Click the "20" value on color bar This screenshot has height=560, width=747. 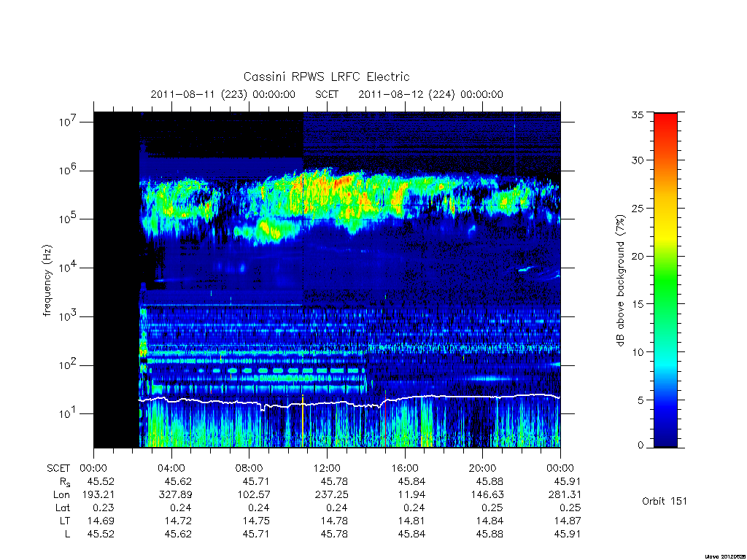(637, 256)
